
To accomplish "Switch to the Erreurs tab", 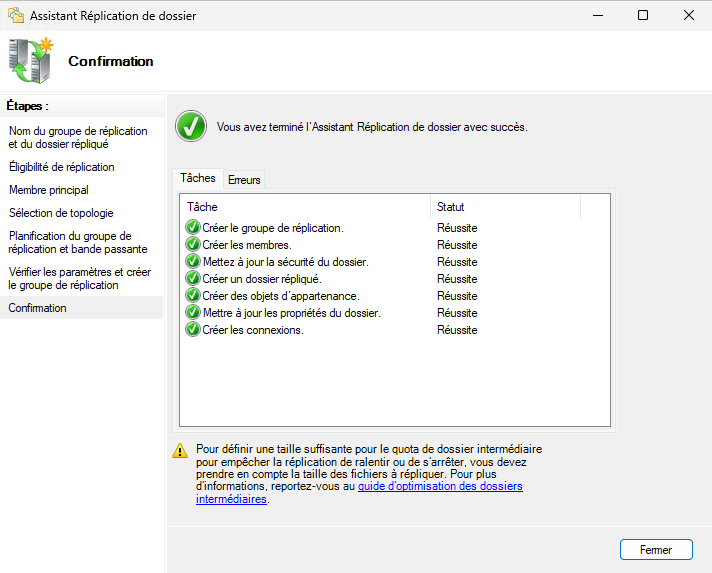I will [x=244, y=180].
